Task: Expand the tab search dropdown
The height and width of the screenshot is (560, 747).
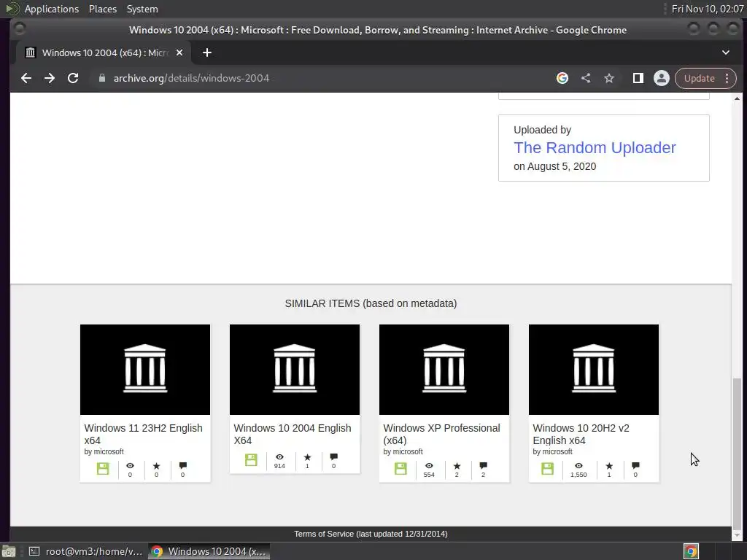Action: point(726,52)
